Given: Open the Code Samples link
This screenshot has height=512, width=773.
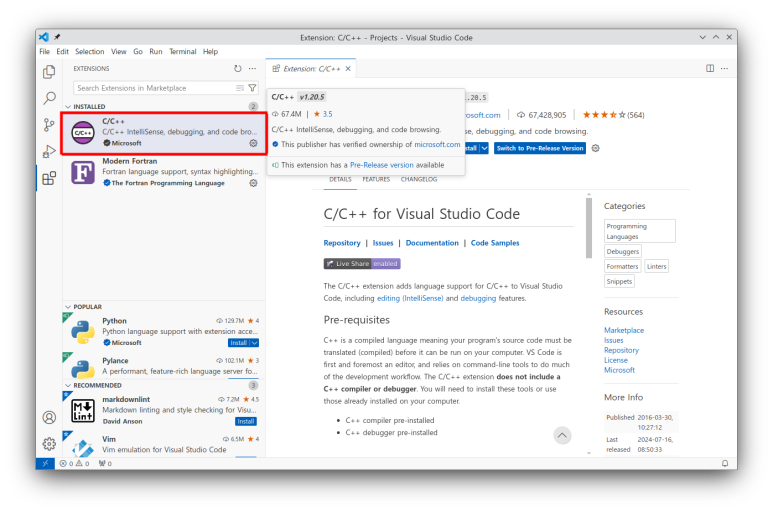Looking at the screenshot, I should click(x=495, y=243).
